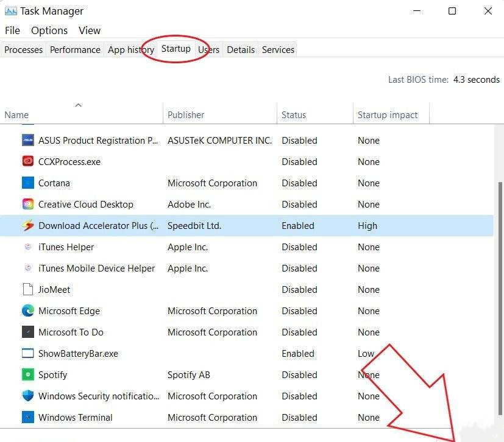Select the JioMeet startup entry
The image size is (504, 442).
[x=54, y=290]
